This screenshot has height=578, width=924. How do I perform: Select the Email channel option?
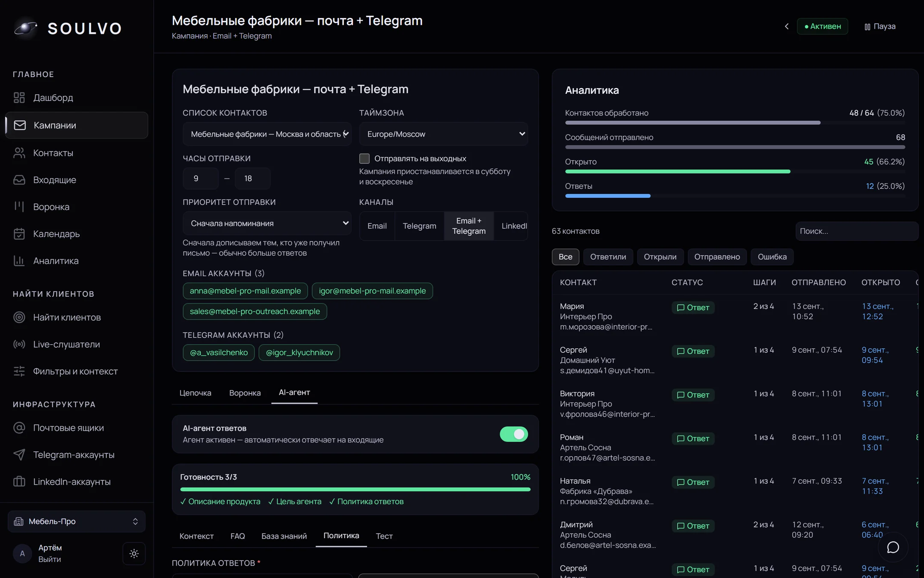377,226
